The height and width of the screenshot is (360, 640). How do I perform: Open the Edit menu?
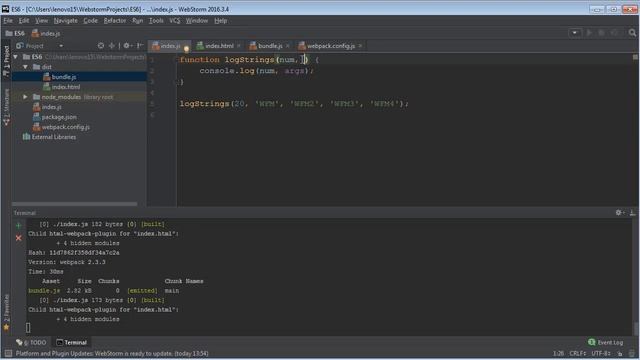point(24,20)
